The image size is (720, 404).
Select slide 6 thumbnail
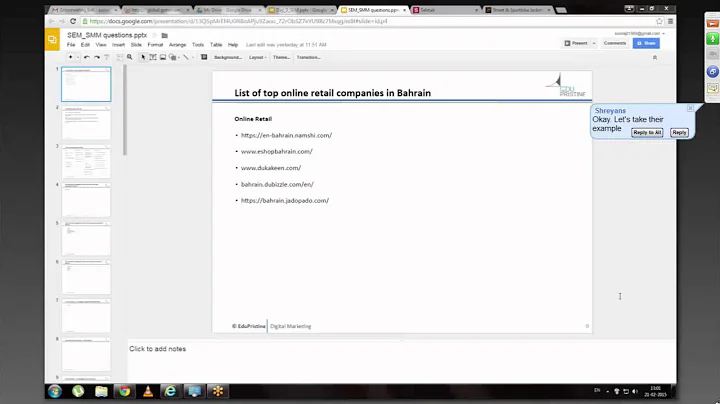point(86,277)
